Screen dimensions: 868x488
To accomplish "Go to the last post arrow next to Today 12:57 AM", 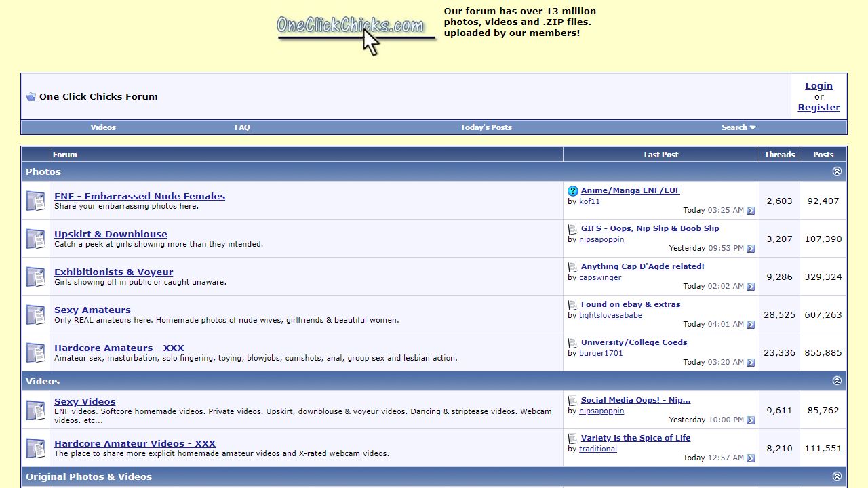I will [751, 458].
